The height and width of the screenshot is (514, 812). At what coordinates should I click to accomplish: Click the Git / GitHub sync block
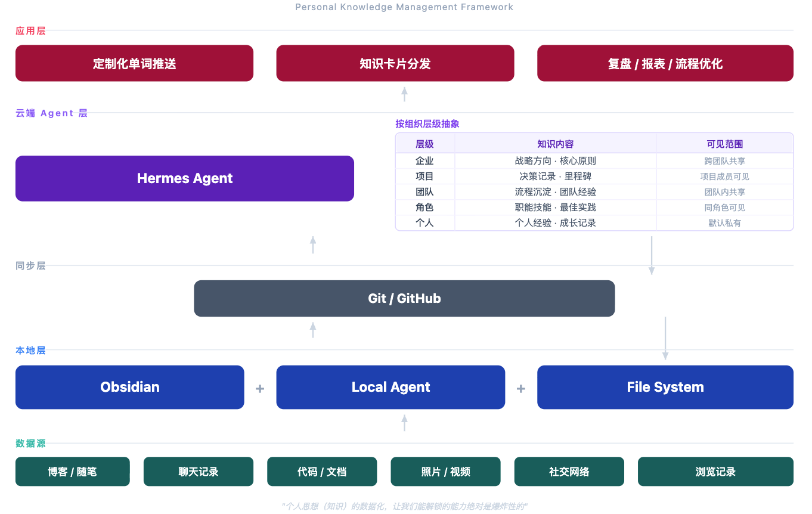pos(404,298)
